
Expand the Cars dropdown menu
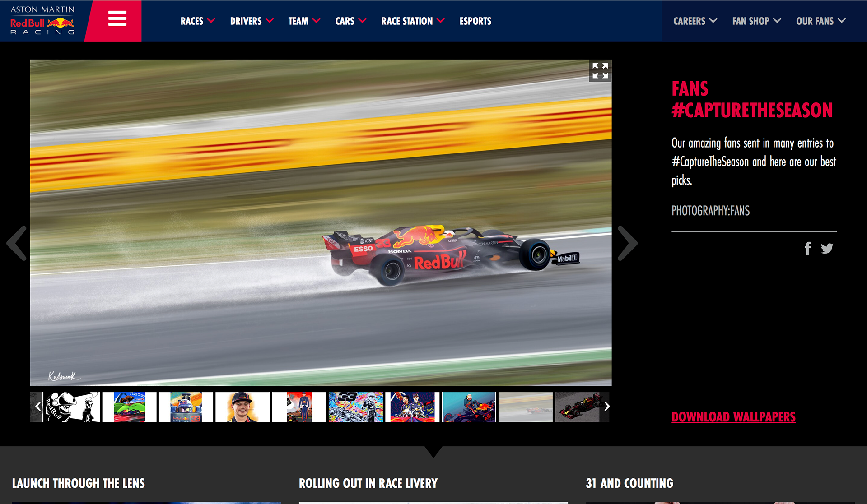tap(350, 21)
